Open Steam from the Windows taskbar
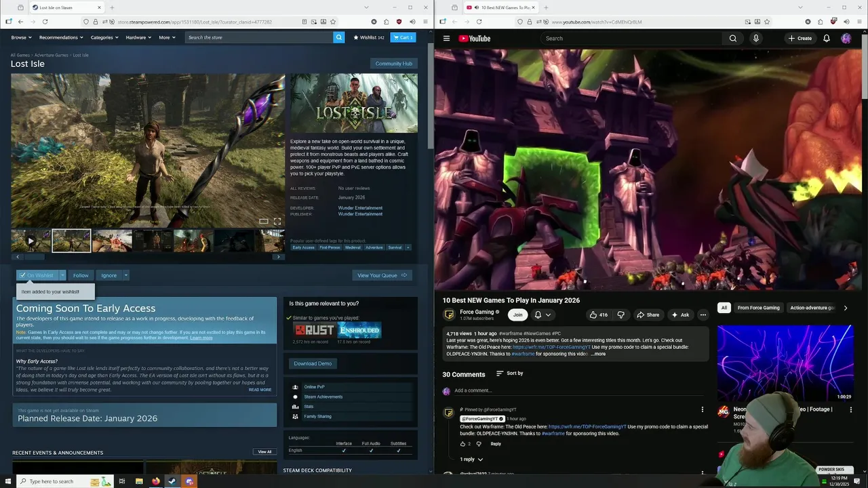Viewport: 868px width, 488px height. [x=172, y=481]
